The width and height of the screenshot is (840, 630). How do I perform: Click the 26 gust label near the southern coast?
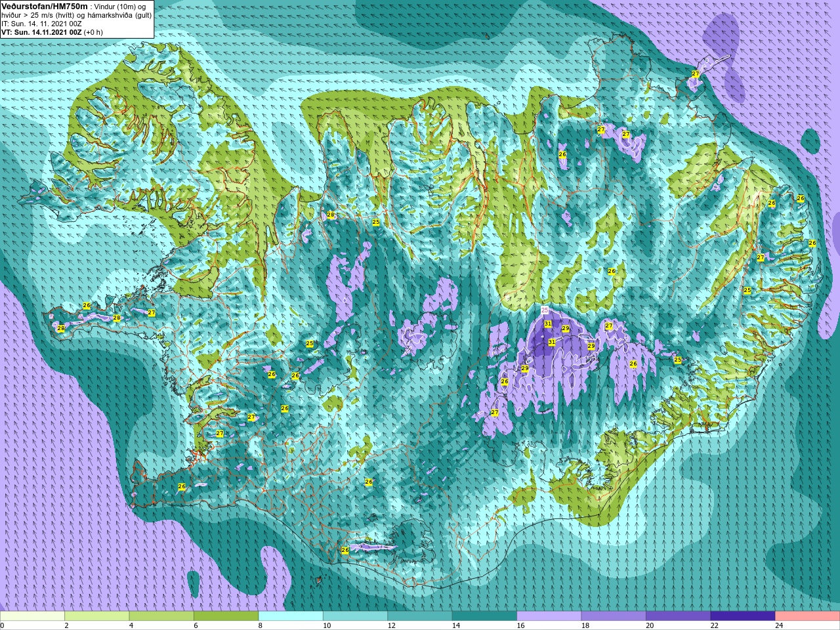coord(345,550)
